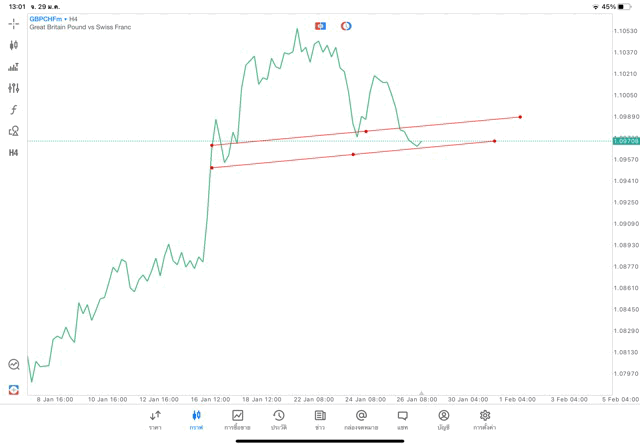Open the indicators list icon
Image resolution: width=640 pixels, height=447 pixels.
tap(14, 67)
